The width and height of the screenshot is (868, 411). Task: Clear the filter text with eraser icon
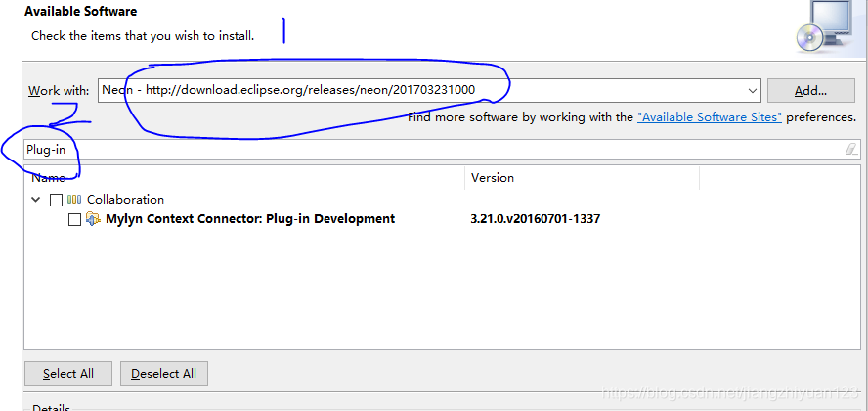click(x=850, y=149)
